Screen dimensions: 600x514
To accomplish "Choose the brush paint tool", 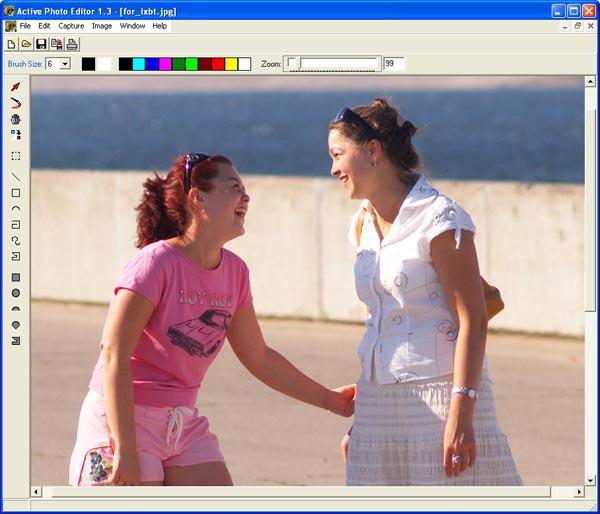I will coord(15,103).
